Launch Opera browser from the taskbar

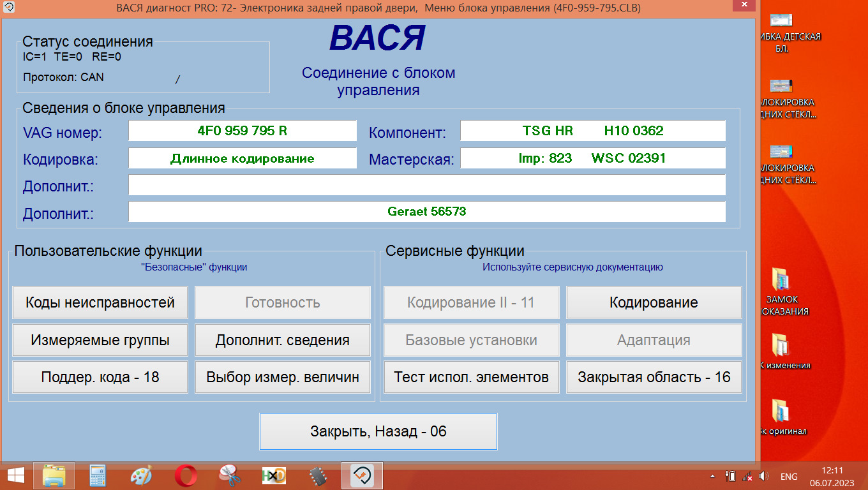click(x=185, y=475)
